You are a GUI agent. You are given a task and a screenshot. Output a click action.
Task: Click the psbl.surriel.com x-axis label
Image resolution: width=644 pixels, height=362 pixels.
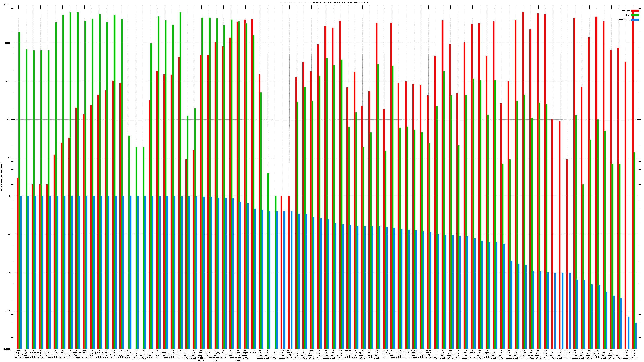(x=106, y=354)
